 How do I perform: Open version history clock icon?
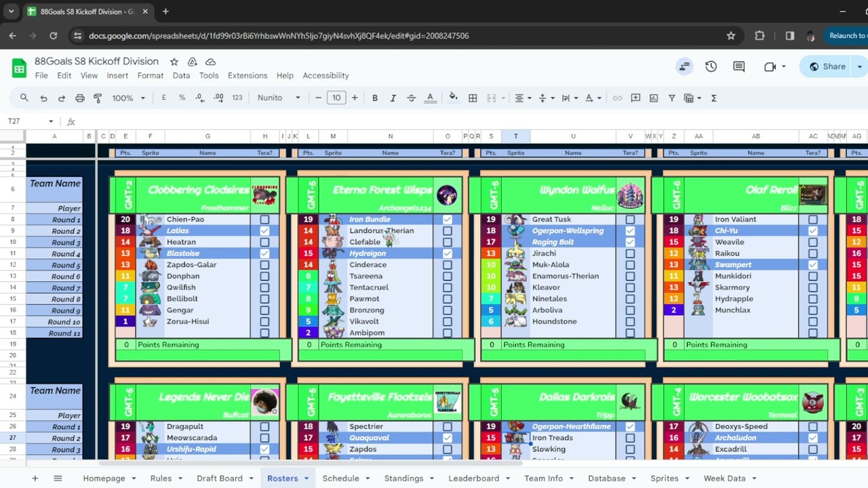pos(711,66)
